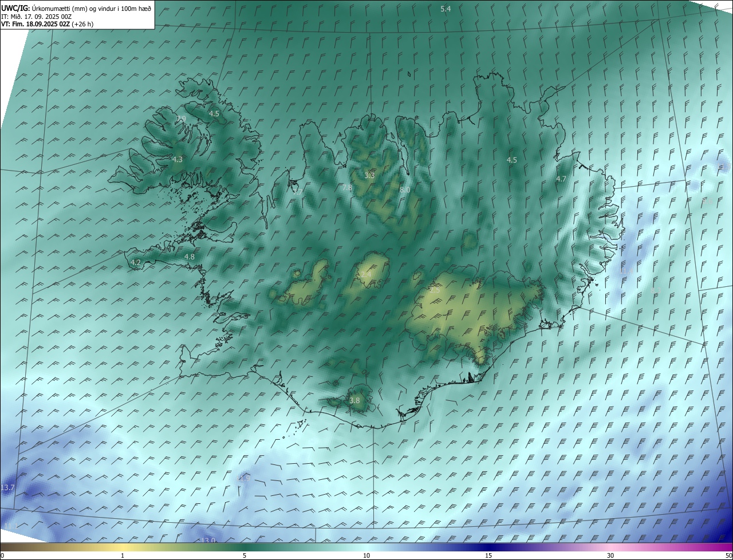This screenshot has height=560, width=733.
Task: Click the 5.4 precipitation value label
Action: pos(446,9)
